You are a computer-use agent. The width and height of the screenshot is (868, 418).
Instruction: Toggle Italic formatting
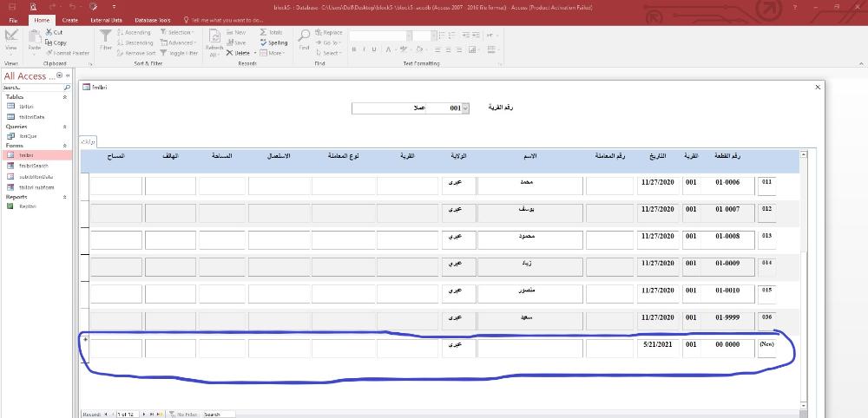tap(364, 49)
